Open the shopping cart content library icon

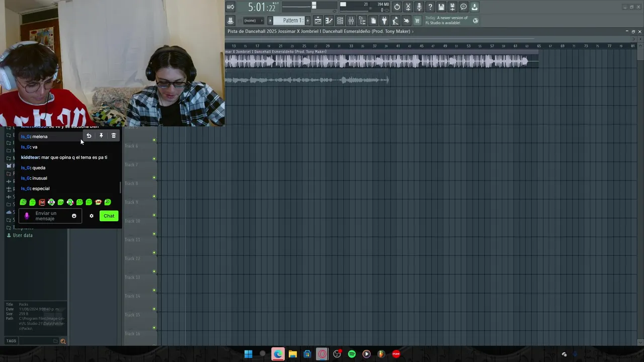tap(417, 21)
